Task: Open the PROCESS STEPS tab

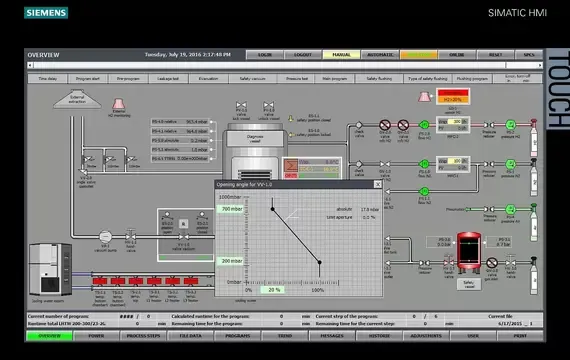Action: [143, 336]
